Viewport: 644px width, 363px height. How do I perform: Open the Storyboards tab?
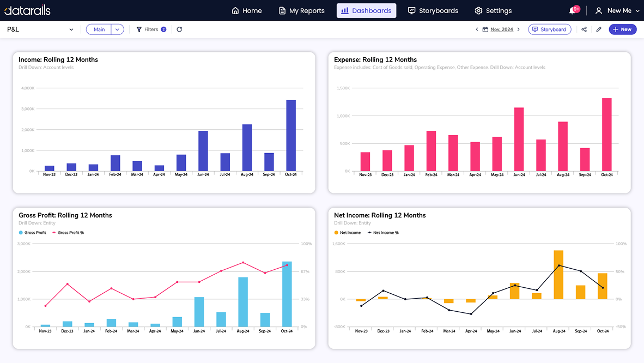pos(433,11)
